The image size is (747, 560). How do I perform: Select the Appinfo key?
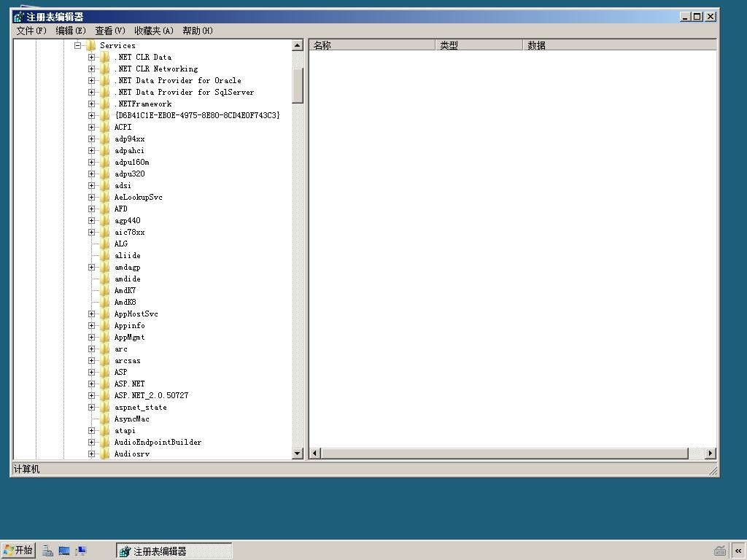[x=130, y=326]
